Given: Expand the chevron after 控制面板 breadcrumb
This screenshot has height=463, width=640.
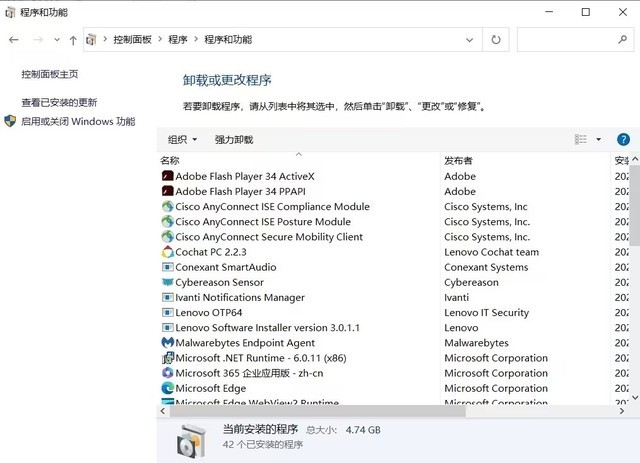Looking at the screenshot, I should click(x=160, y=39).
